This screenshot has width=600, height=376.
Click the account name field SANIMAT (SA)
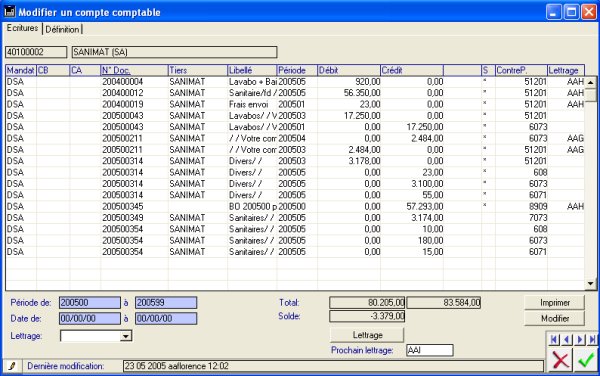coord(174,52)
